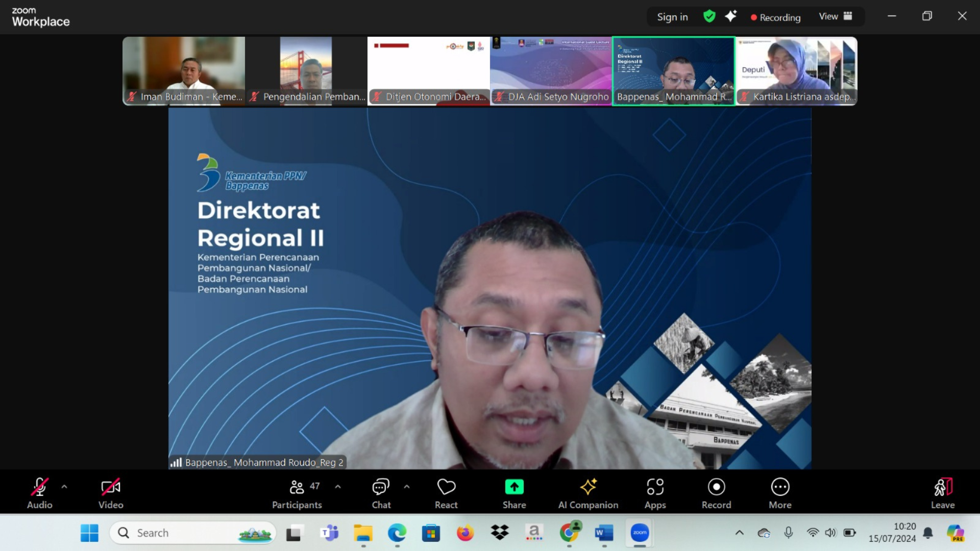This screenshot has height=551, width=980.
Task: Open the React emoji menu
Action: (446, 493)
